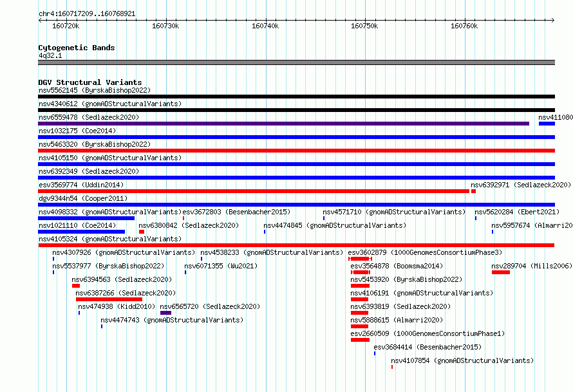The image size is (573, 392).
Task: Click nsv5888615 (Almarri2020) label
Action: pyautogui.click(x=397, y=320)
